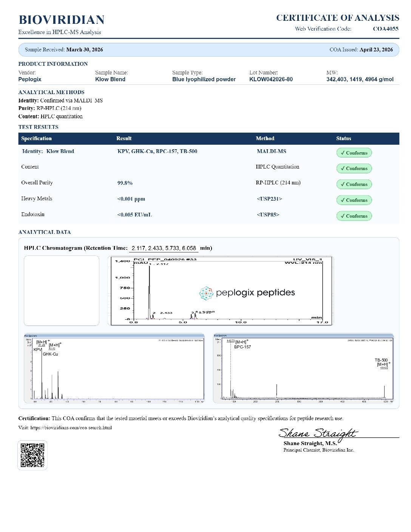Click the <USP85> method cell
The height and width of the screenshot is (532, 411).
pyautogui.click(x=268, y=215)
